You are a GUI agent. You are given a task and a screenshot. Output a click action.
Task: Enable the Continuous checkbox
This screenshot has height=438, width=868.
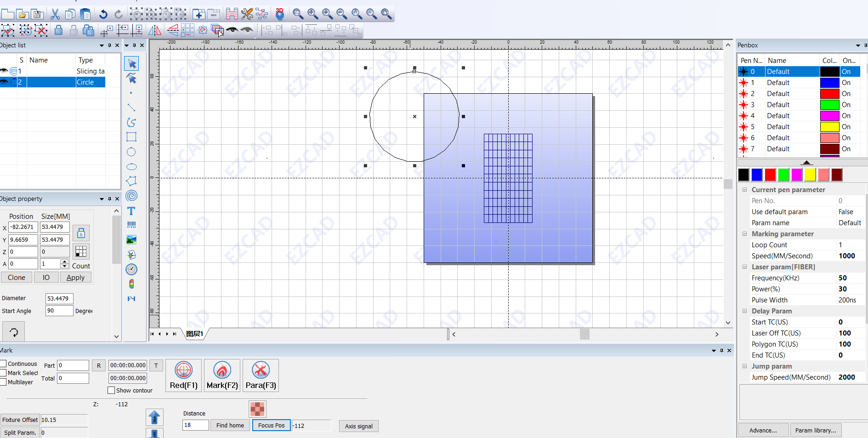point(3,364)
